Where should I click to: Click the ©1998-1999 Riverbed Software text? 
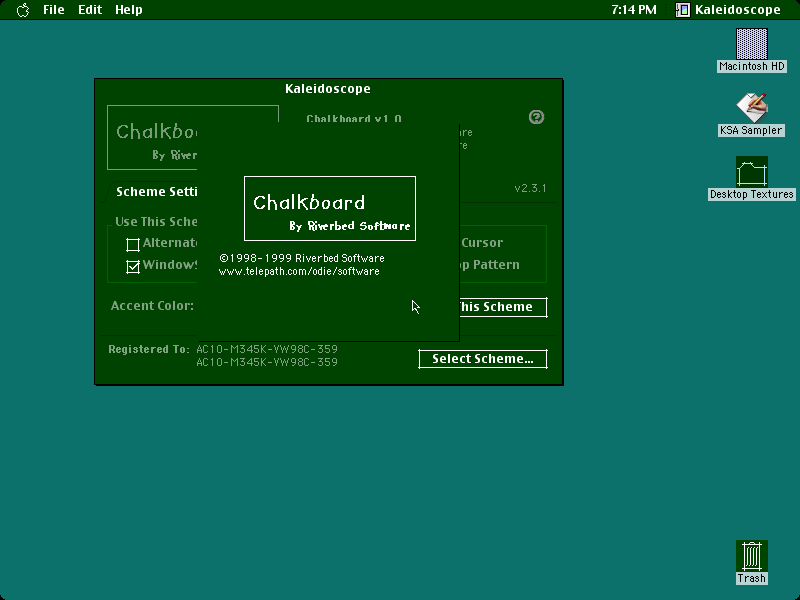[x=302, y=258]
